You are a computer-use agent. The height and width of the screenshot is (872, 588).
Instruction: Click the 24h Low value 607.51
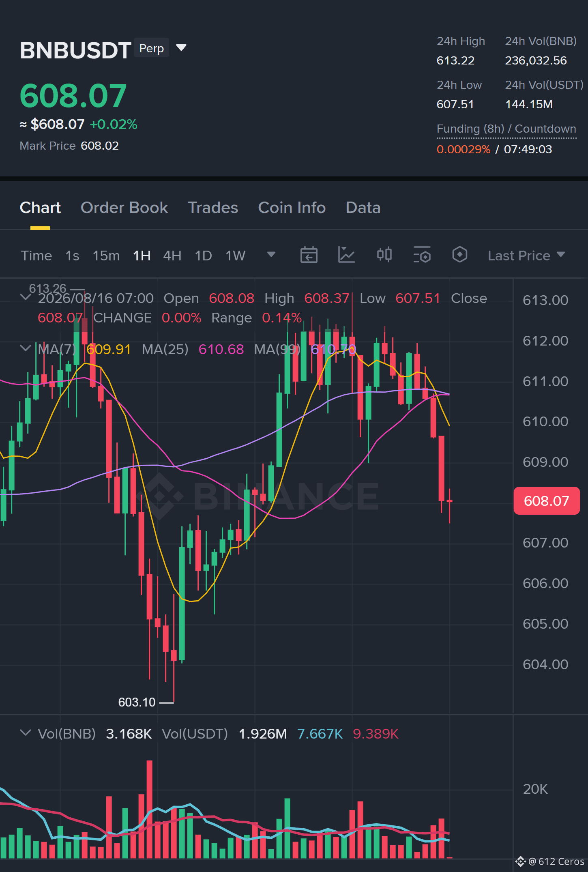point(455,104)
